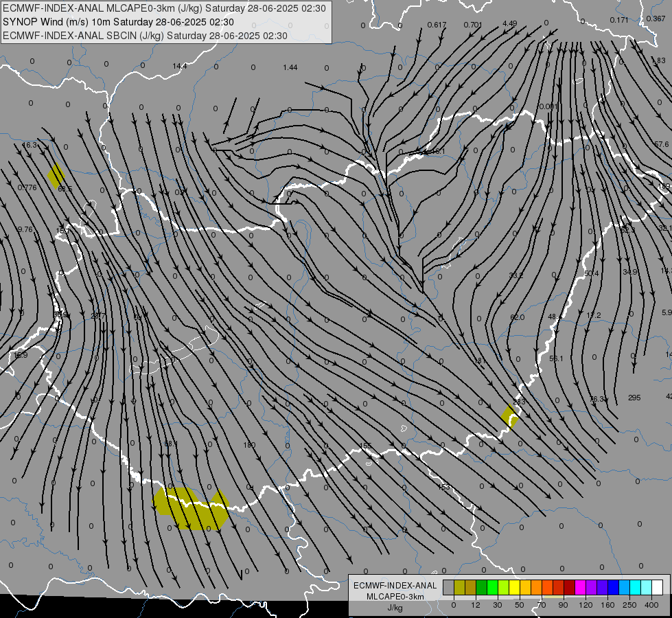The image size is (672, 618).
Task: Click the map value 14.4
Action: point(180,66)
